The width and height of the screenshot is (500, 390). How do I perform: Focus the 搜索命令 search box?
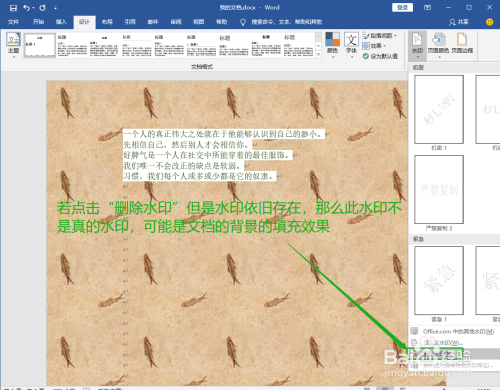point(286,22)
